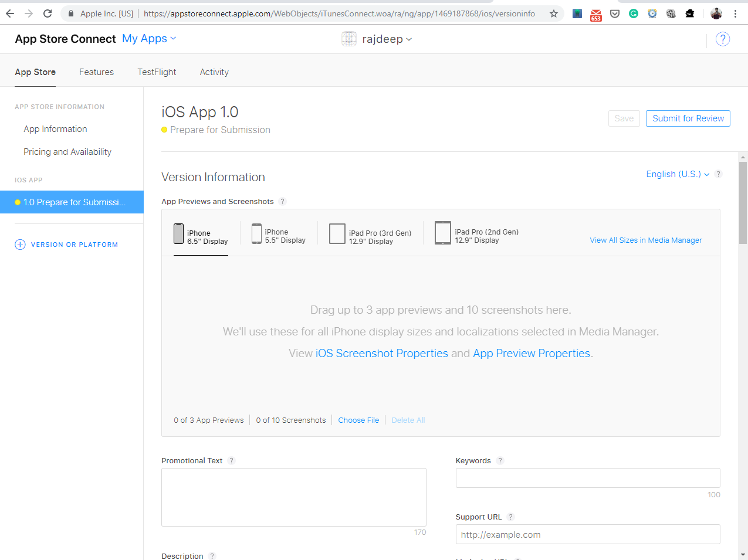The image size is (748, 560).
Task: Open the My Apps dropdown
Action: click(149, 39)
